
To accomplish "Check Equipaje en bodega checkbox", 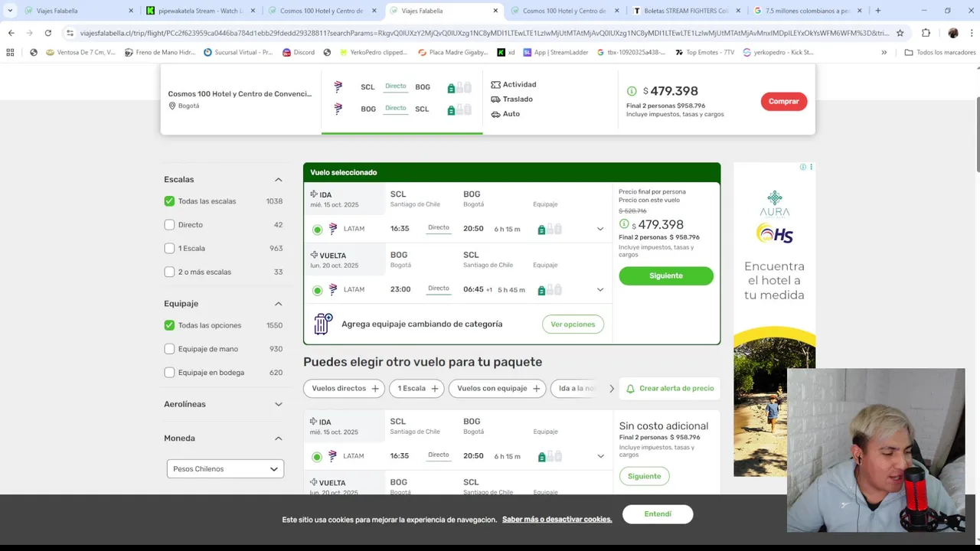I will click(169, 373).
